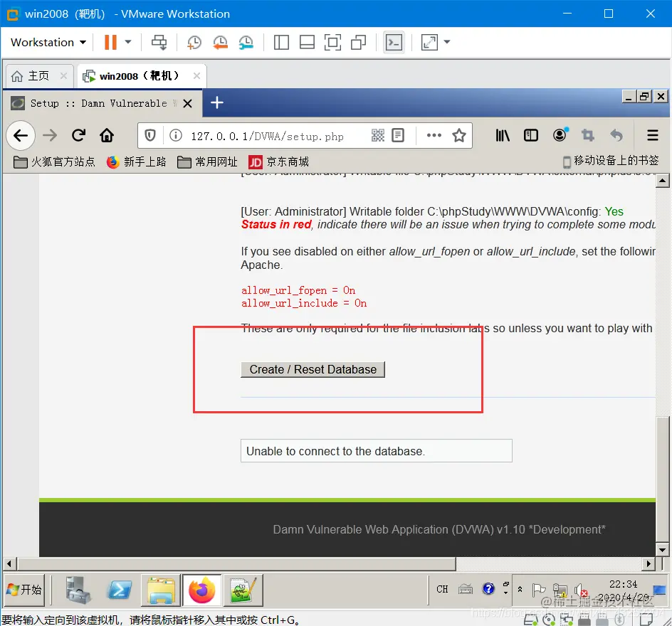Toggle the Firefox sidebar
The width and height of the screenshot is (672, 626).
click(531, 136)
